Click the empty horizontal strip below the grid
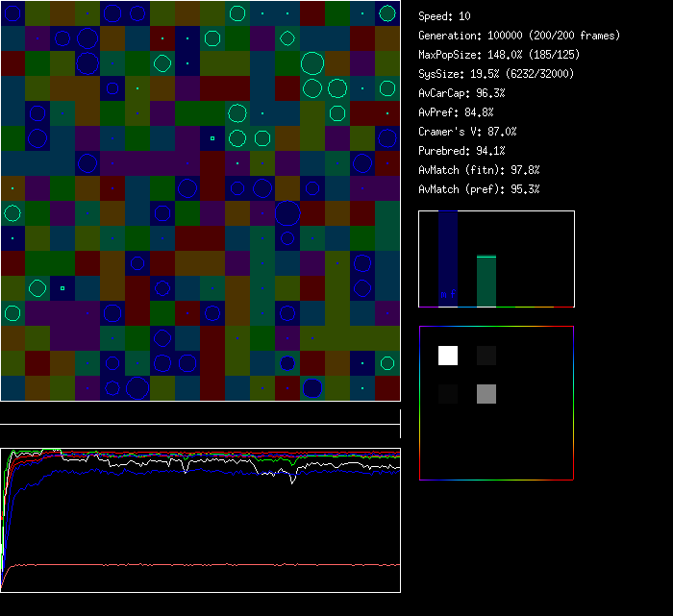673x616 pixels. (200, 416)
